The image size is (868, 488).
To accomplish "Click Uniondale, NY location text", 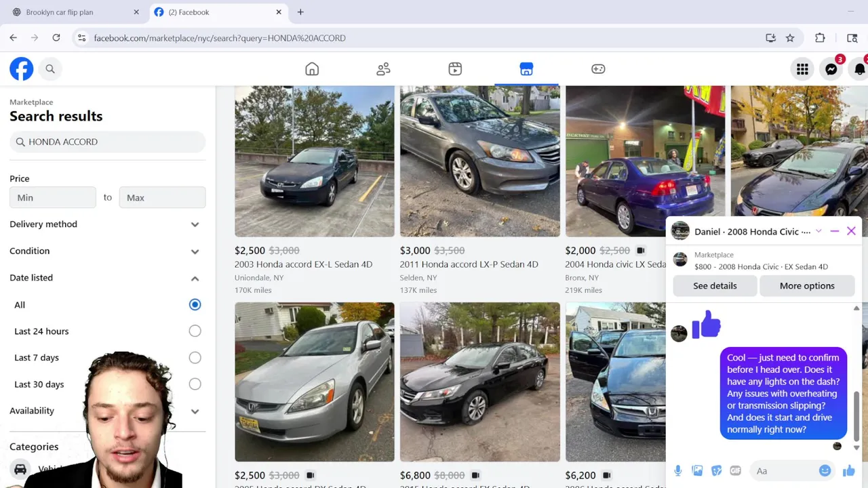I will coord(259,278).
